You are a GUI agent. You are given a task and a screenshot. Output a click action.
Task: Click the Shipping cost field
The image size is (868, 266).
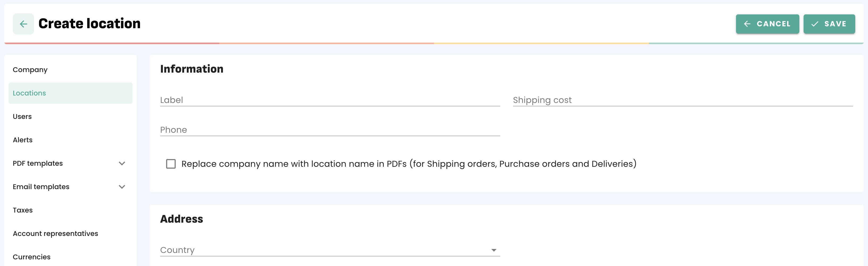pos(682,100)
